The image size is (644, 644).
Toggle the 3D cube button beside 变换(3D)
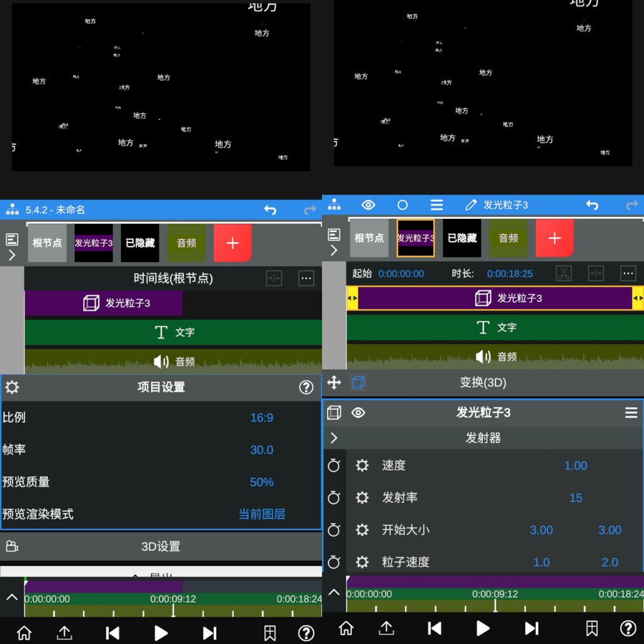click(x=358, y=382)
